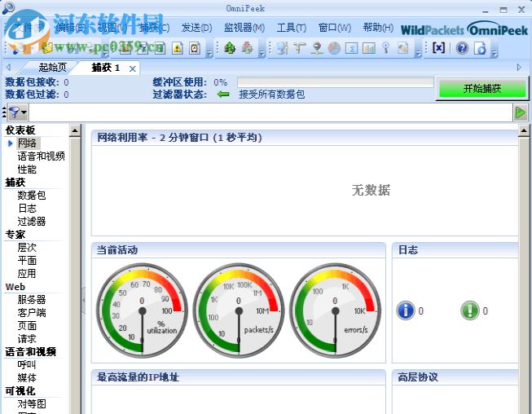Open 页面 under Web
Viewport: 532px width, 414px height.
[27, 326]
